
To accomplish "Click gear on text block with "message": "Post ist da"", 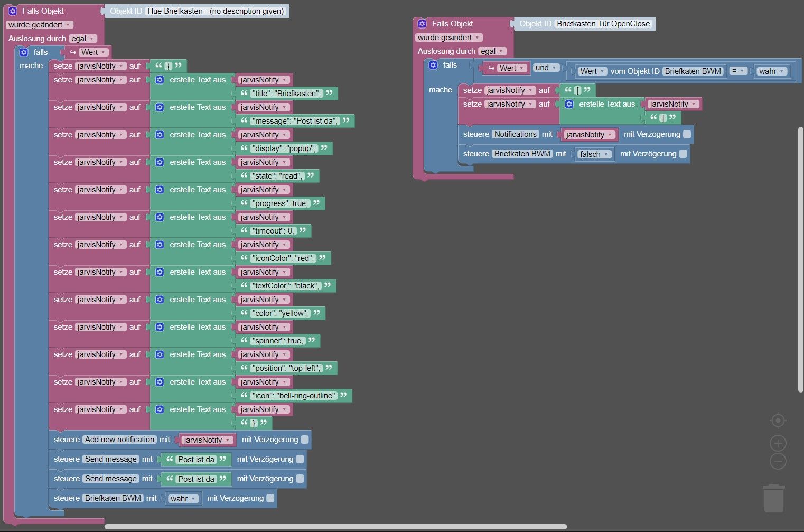I will (x=160, y=107).
